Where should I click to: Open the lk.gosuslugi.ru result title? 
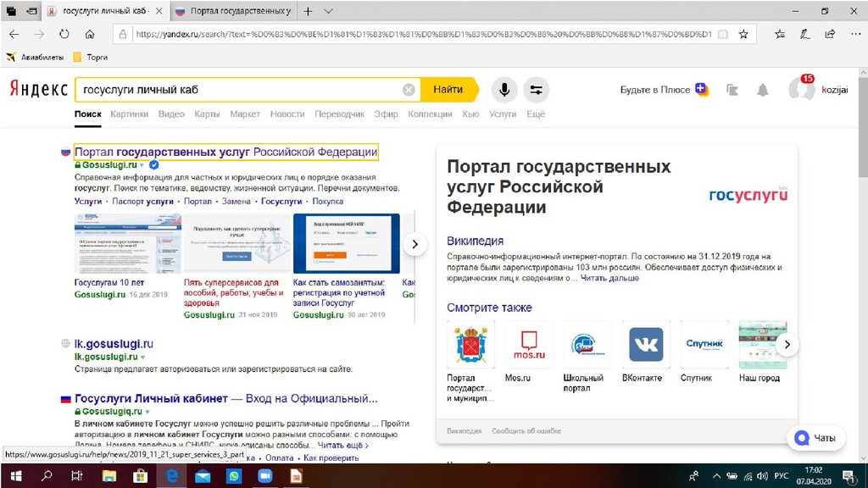(x=114, y=344)
